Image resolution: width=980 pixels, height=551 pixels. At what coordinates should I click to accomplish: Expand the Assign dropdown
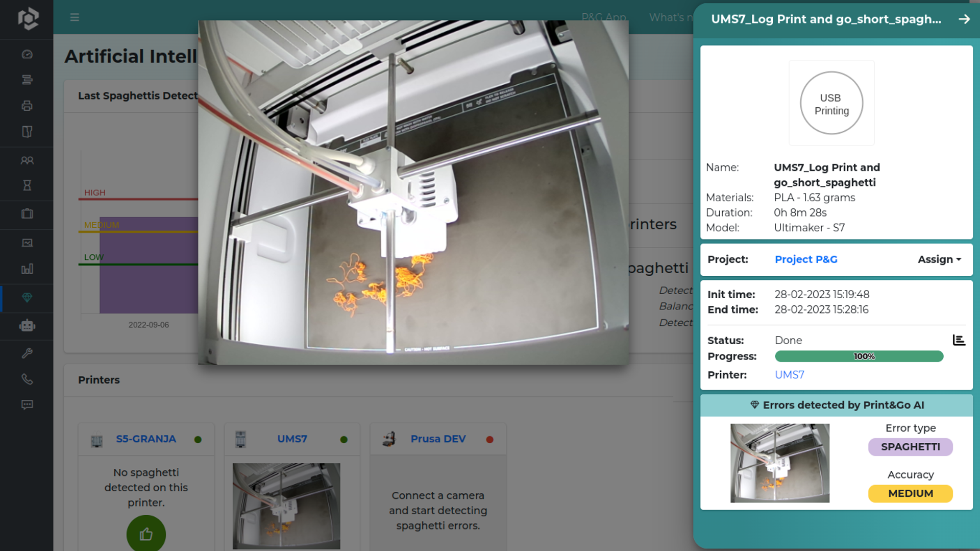[939, 259]
